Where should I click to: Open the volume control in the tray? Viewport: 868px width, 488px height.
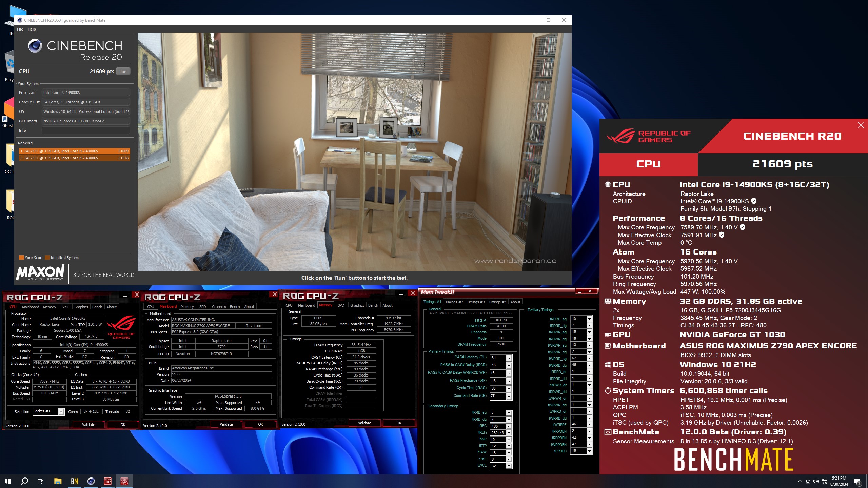(x=816, y=481)
